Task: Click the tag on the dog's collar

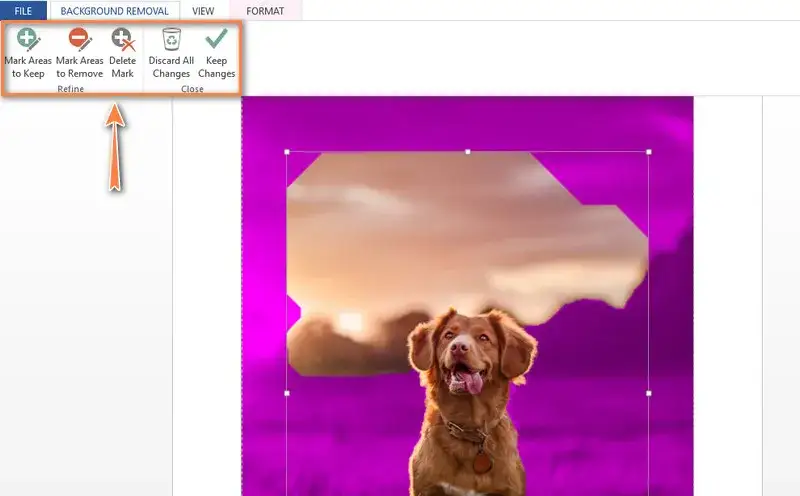Action: [482, 462]
